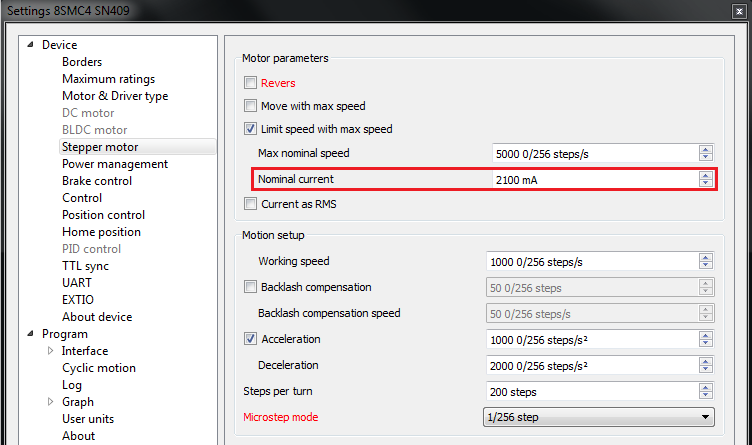Select Motor & Driver type in tree

point(114,96)
